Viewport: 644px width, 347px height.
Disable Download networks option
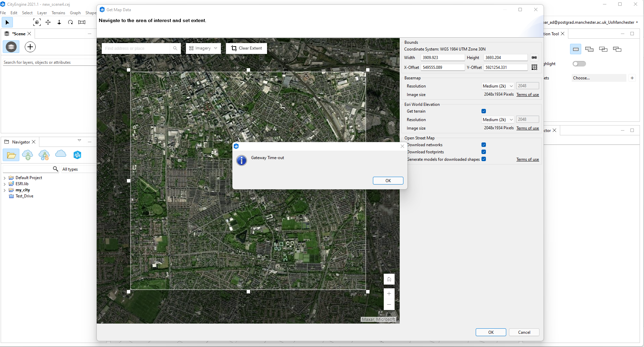[484, 145]
